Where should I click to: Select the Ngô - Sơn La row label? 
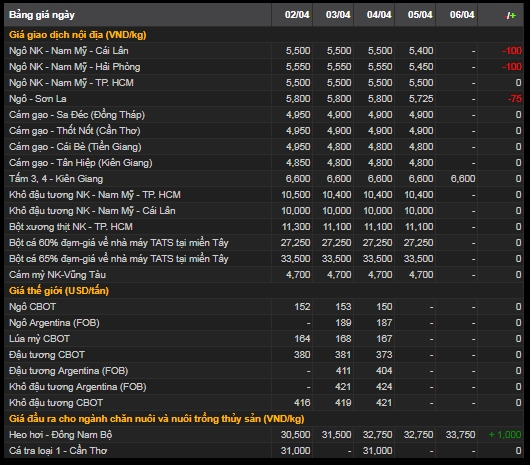pyautogui.click(x=38, y=99)
